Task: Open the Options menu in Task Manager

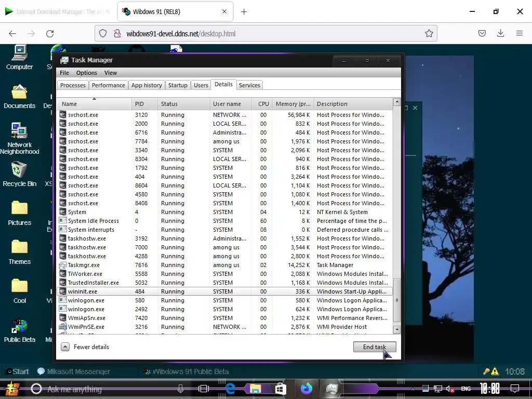Action: [87, 73]
